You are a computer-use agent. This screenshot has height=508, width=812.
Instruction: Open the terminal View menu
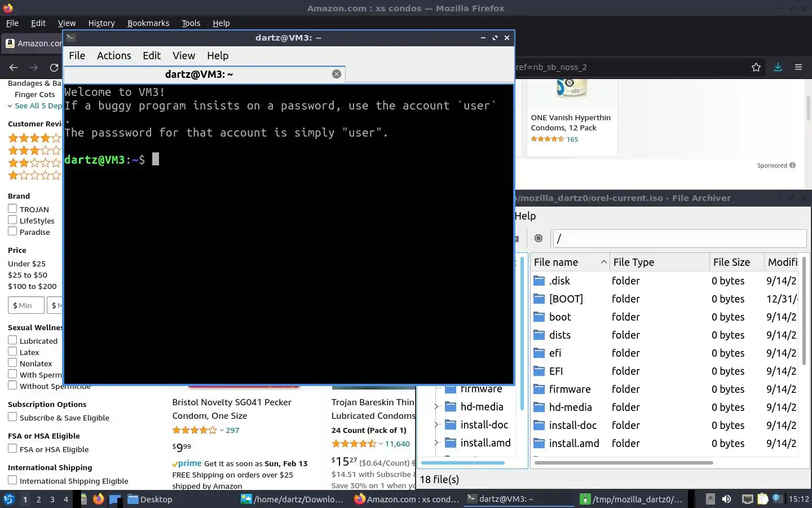coord(184,55)
